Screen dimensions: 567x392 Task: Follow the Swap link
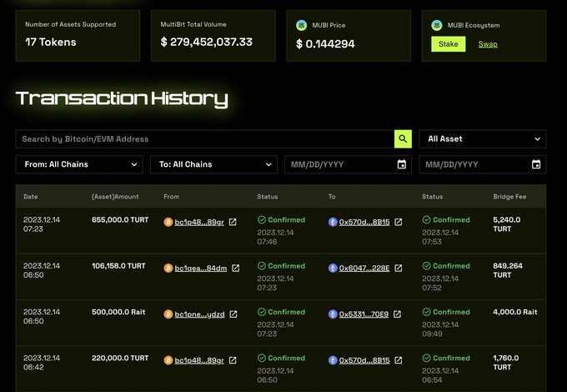[x=488, y=44]
